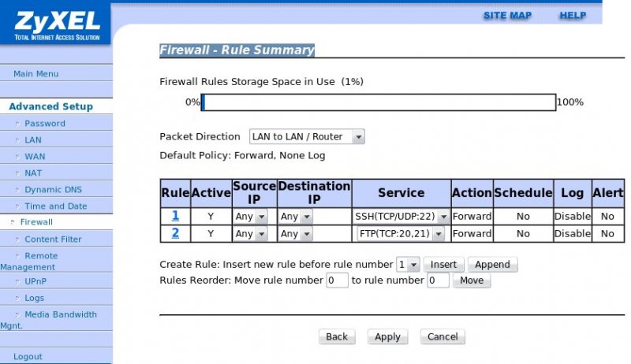Click the storage space usage bar

tap(379, 102)
